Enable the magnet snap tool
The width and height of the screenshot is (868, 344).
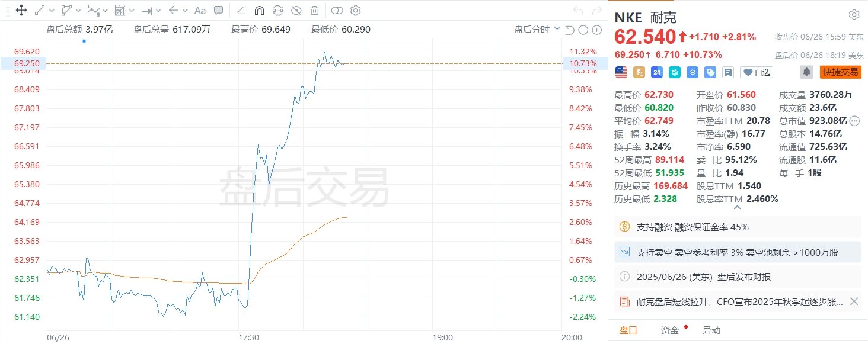click(259, 10)
